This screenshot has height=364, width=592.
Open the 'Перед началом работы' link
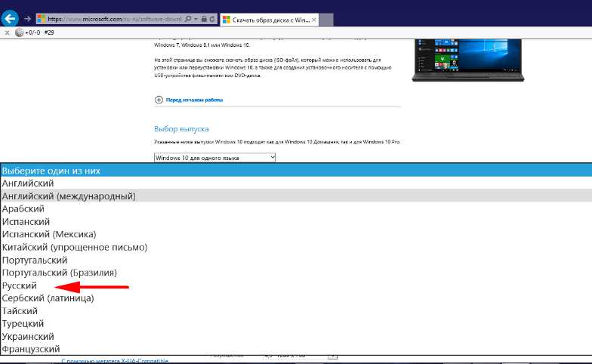click(x=194, y=100)
